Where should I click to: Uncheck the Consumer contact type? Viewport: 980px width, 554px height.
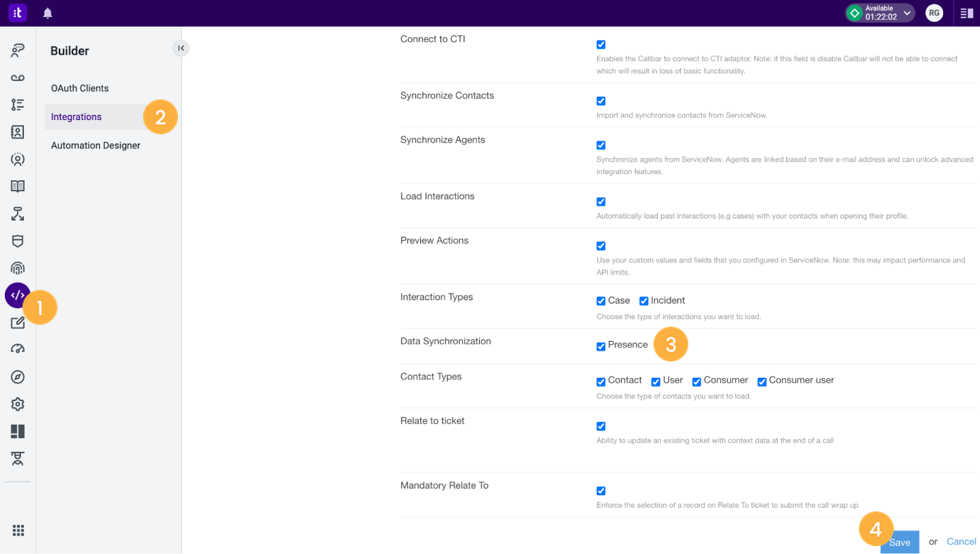point(696,382)
